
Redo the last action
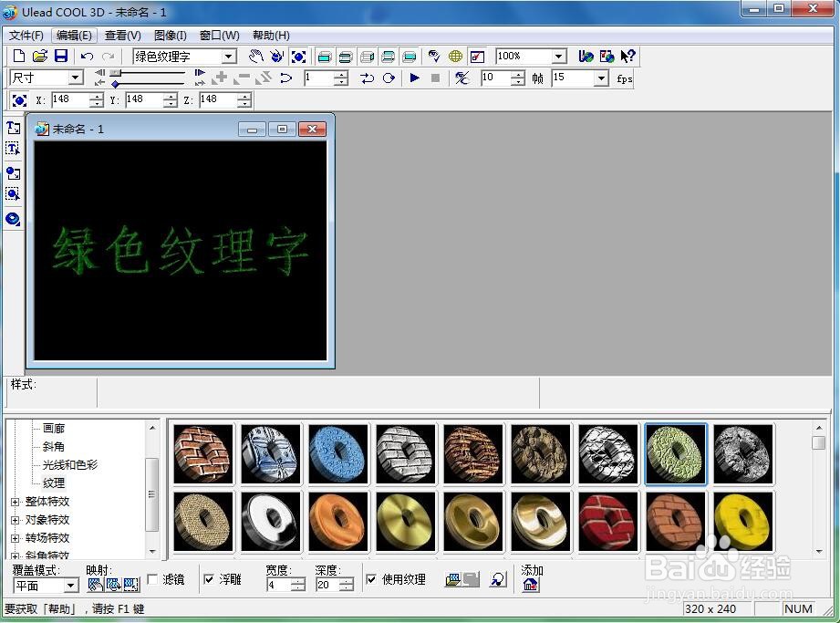(109, 56)
